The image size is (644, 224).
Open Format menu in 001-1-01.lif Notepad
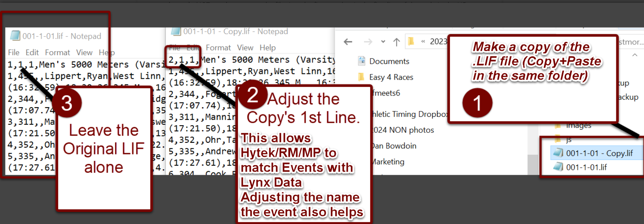(x=57, y=52)
